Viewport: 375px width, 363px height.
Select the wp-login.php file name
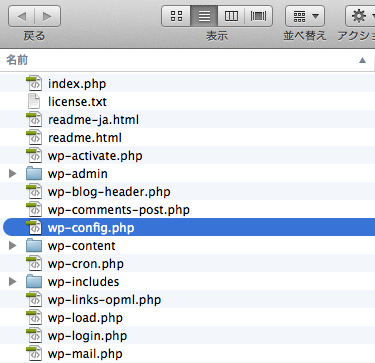pos(87,336)
